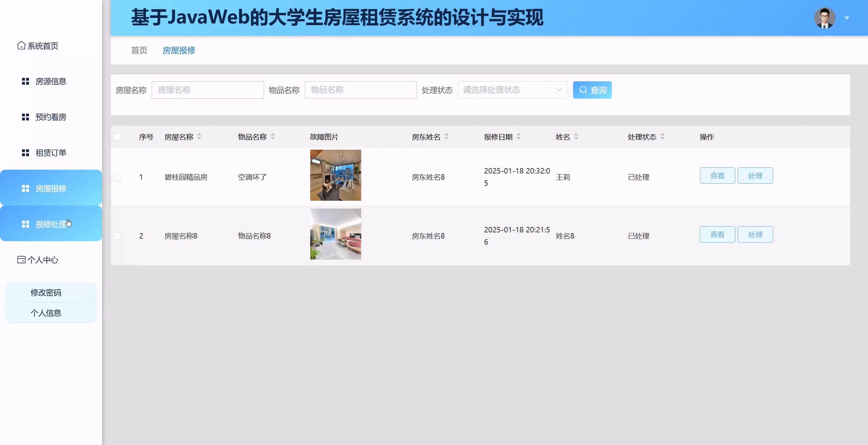
Task: Click the grid icon next to 预约看房
Action: coord(25,117)
